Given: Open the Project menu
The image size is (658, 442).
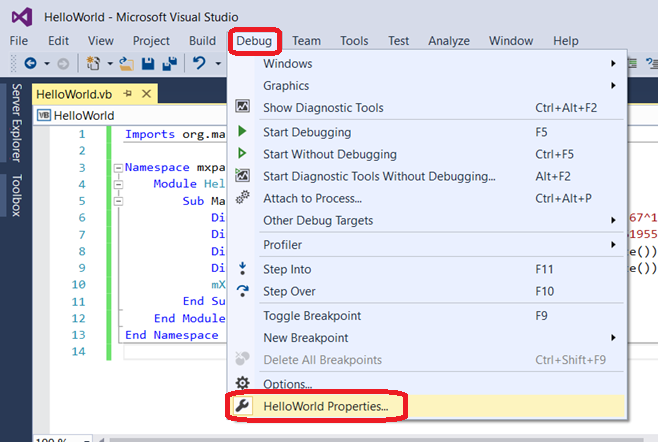Looking at the screenshot, I should point(151,41).
